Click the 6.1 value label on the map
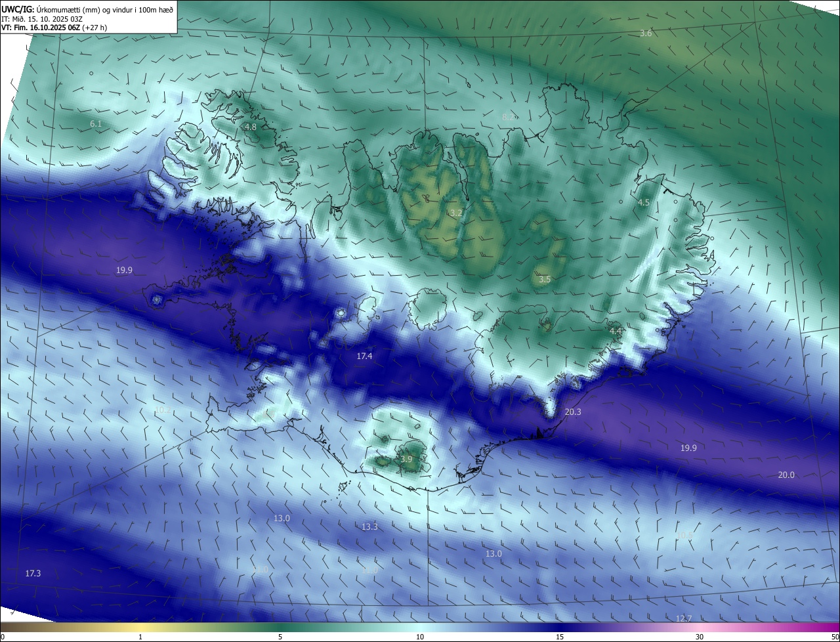Viewport: 840px width, 642px height. [96, 123]
